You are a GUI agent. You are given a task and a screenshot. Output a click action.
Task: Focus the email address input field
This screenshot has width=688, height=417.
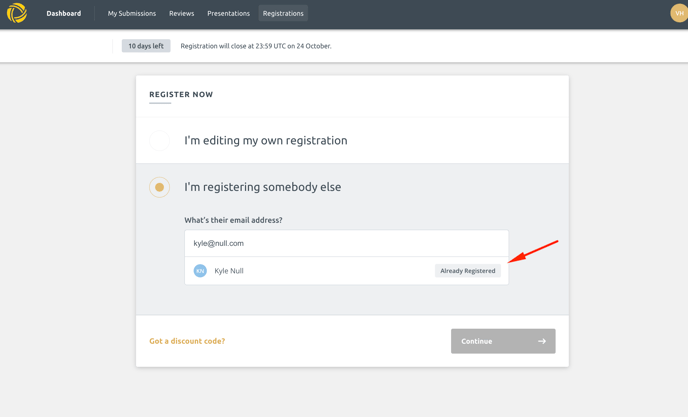click(347, 243)
